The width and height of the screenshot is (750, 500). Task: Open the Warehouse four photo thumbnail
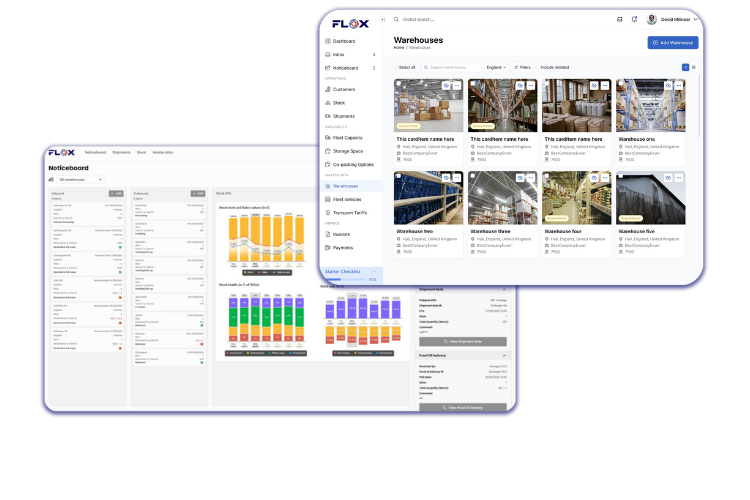click(576, 198)
